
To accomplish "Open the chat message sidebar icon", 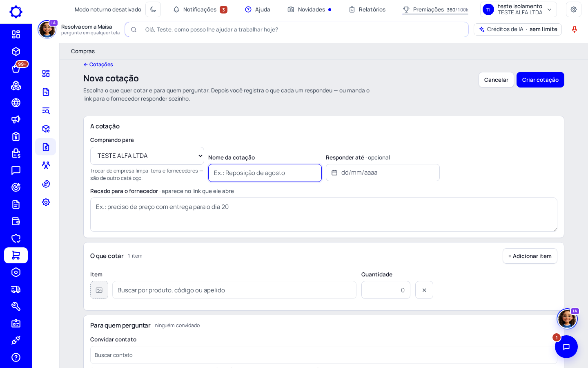I will pyautogui.click(x=16, y=170).
